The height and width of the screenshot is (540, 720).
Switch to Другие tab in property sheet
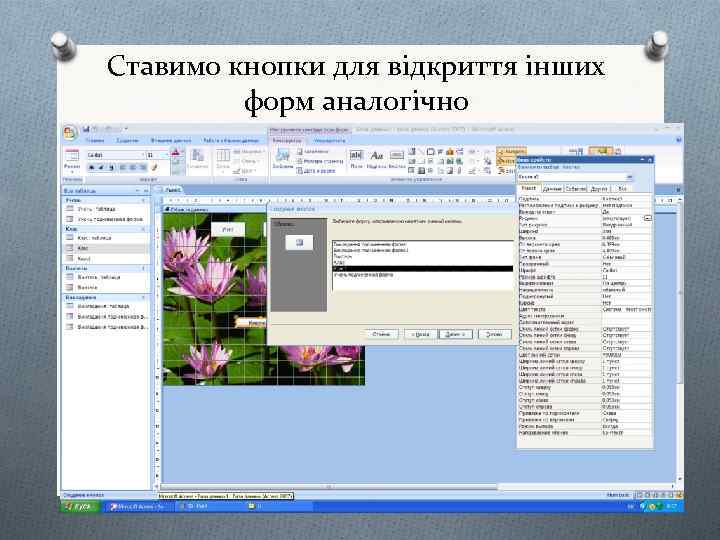[x=599, y=189]
